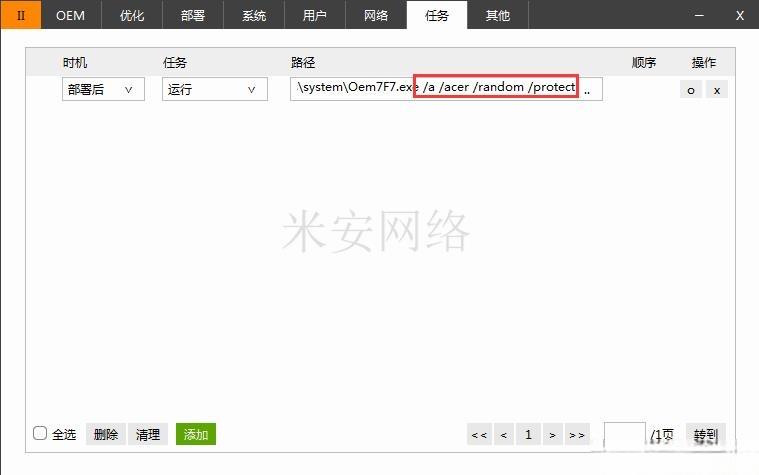This screenshot has height=475, width=759.
Task: Open the 部署后 timing dropdown
Action: pos(103,89)
